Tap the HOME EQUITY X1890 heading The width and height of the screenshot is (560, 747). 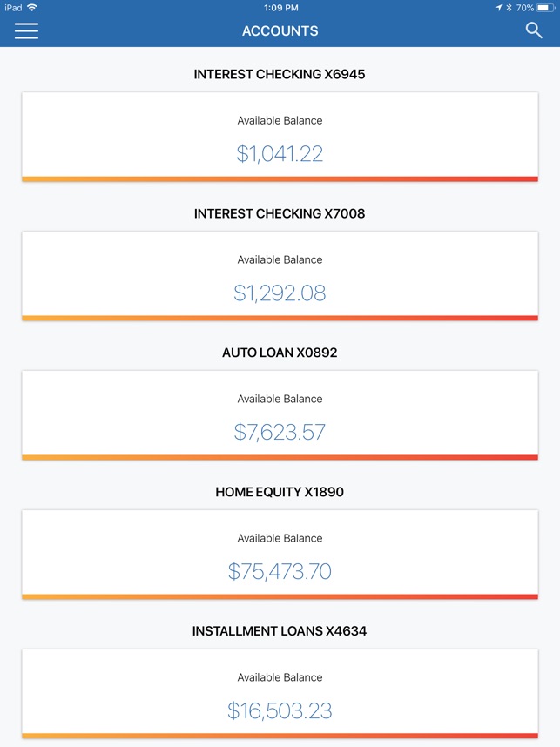point(280,492)
